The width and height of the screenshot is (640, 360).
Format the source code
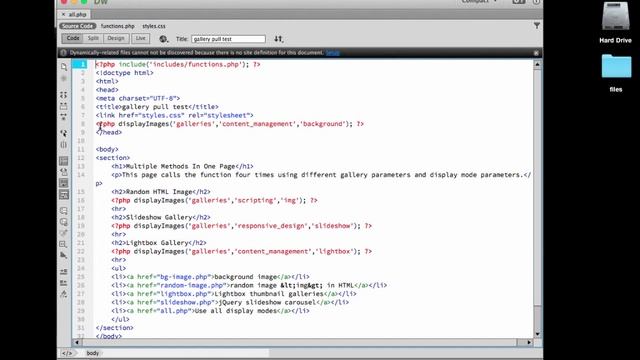[64, 294]
